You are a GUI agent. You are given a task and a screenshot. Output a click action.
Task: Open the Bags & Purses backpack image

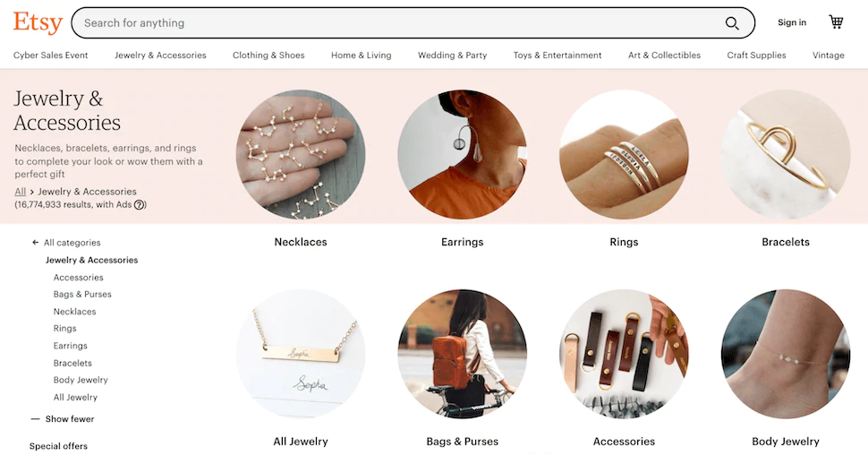463,354
